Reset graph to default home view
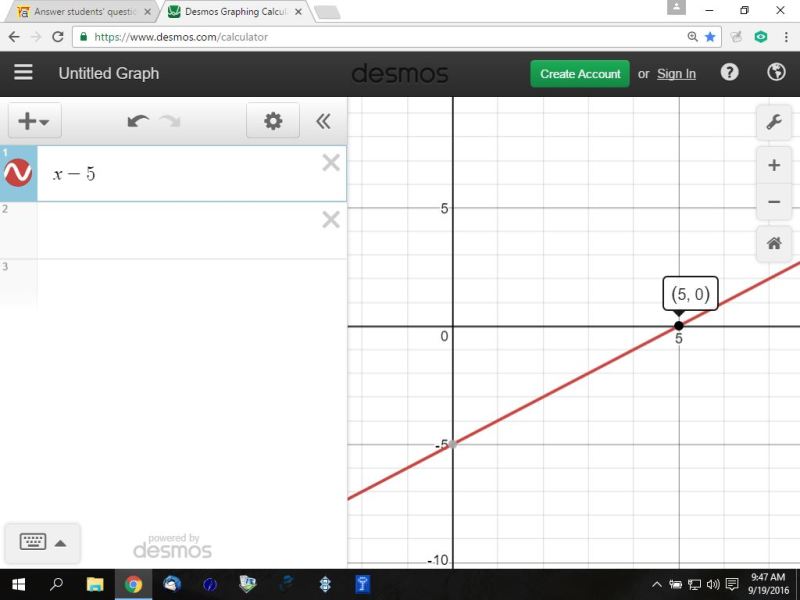Screen dimensions: 800x600 pos(774,243)
